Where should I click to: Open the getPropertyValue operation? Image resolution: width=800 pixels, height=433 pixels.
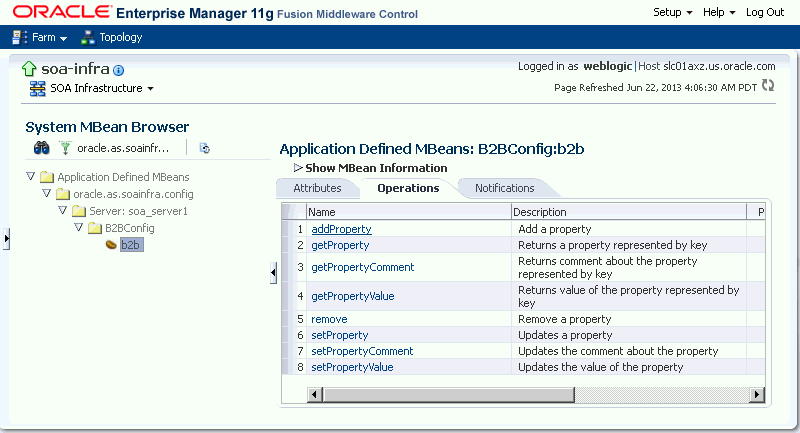(353, 296)
